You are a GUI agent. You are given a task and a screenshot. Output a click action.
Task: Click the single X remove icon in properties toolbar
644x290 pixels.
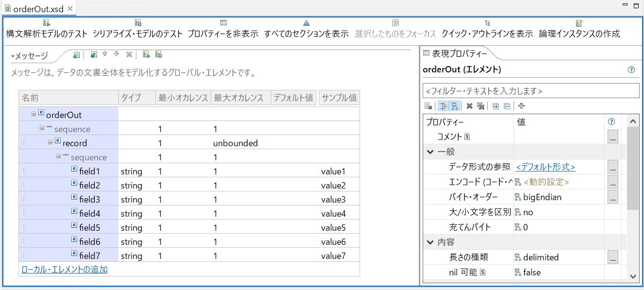[x=469, y=106]
